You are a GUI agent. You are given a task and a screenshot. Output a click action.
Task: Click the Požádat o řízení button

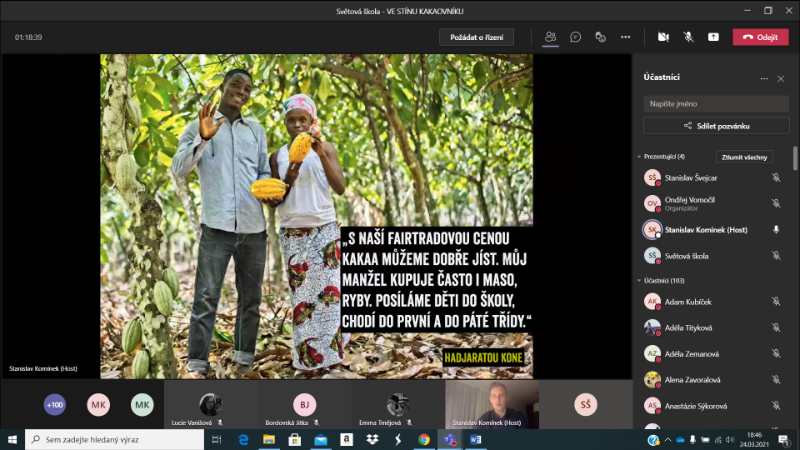(x=477, y=37)
